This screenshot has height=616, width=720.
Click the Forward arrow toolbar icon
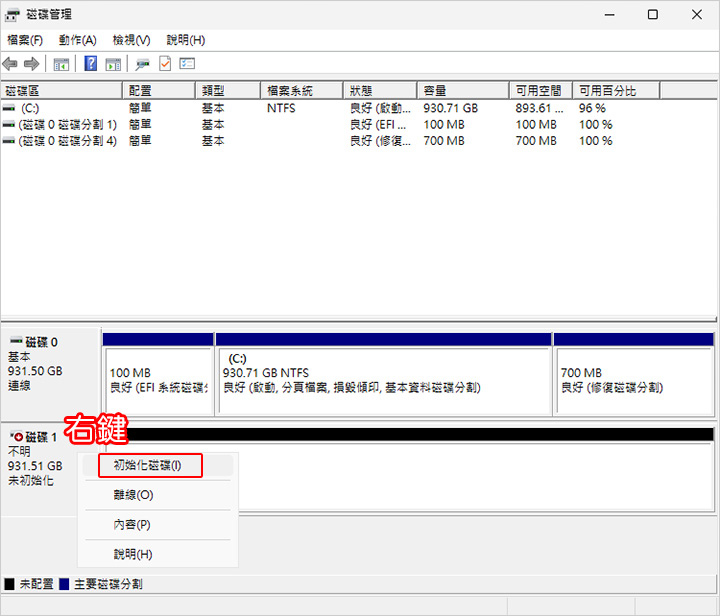[31, 64]
